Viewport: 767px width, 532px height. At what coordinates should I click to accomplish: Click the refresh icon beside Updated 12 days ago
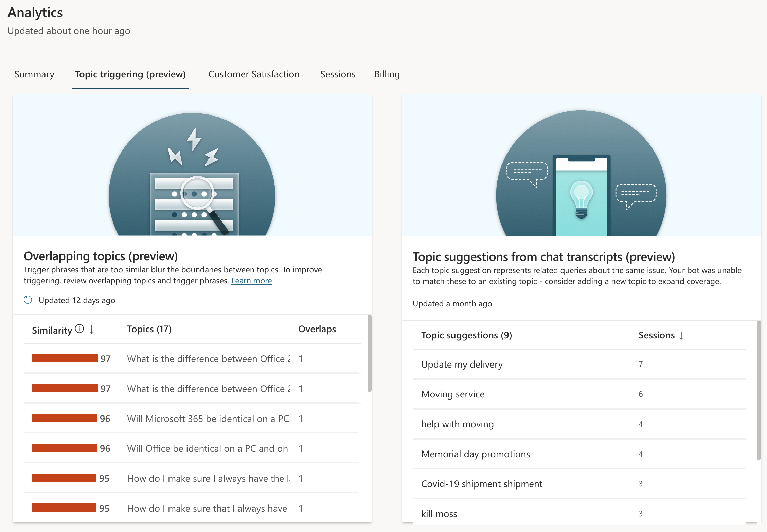point(28,300)
